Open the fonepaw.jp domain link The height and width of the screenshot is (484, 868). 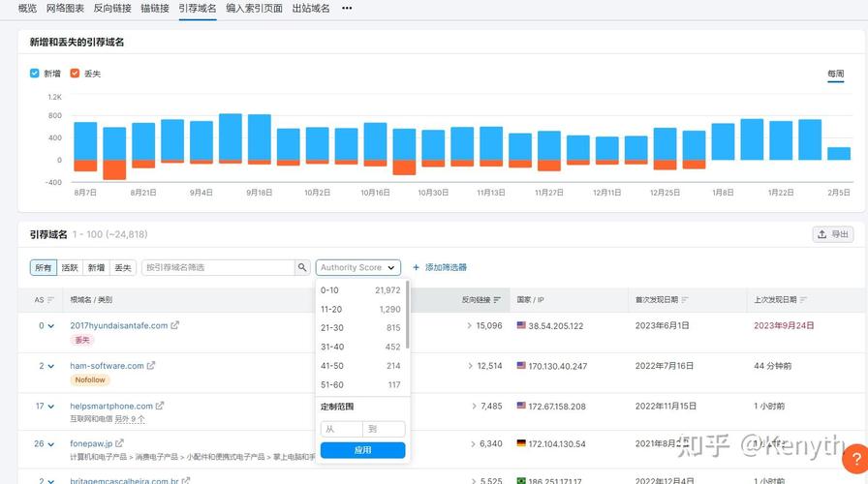[91, 443]
